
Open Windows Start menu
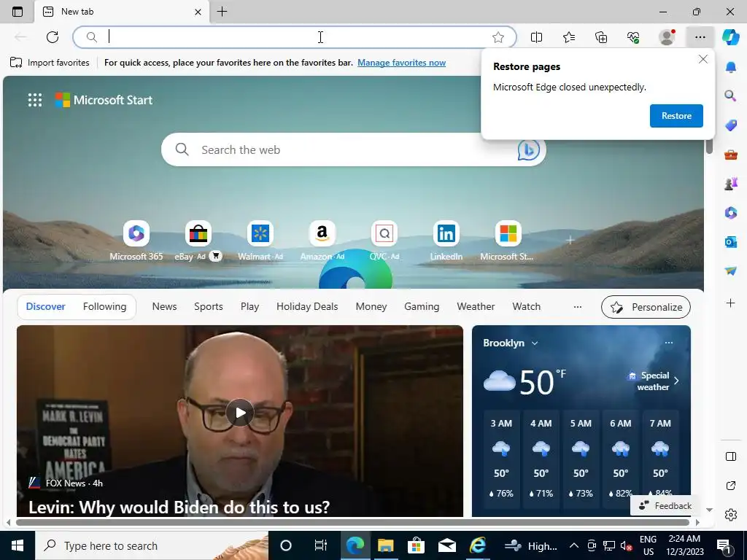pos(18,545)
